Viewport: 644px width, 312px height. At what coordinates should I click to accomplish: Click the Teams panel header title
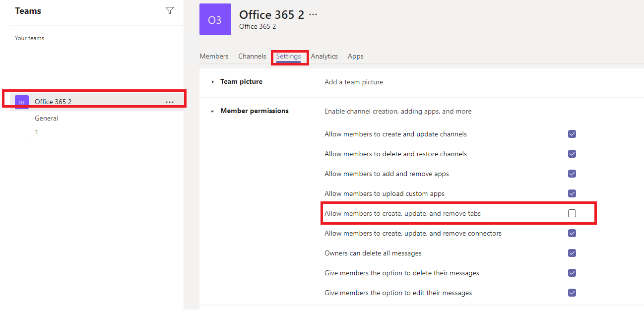28,11
